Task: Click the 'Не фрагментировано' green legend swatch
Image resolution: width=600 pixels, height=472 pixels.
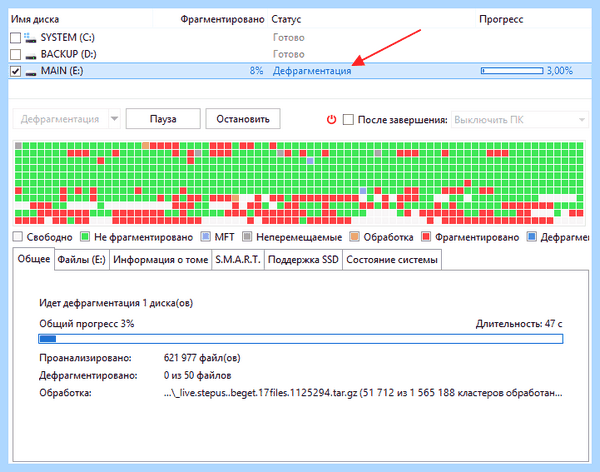Action: pos(85,237)
